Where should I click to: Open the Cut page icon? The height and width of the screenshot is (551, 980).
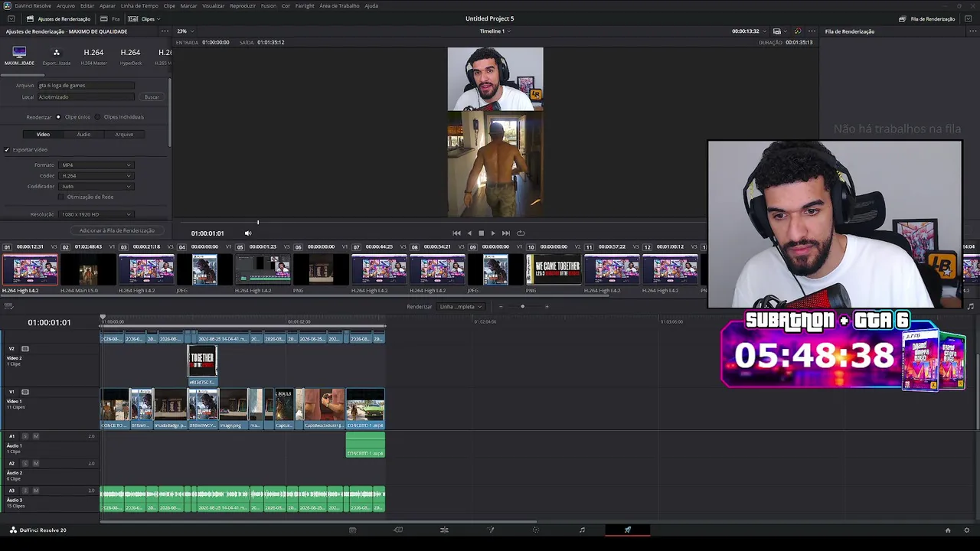tap(398, 530)
